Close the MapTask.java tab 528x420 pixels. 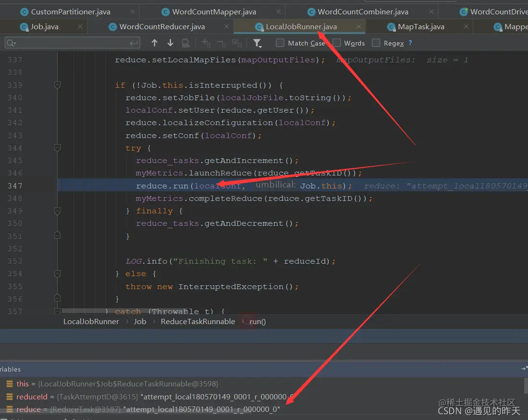[x=466, y=26]
